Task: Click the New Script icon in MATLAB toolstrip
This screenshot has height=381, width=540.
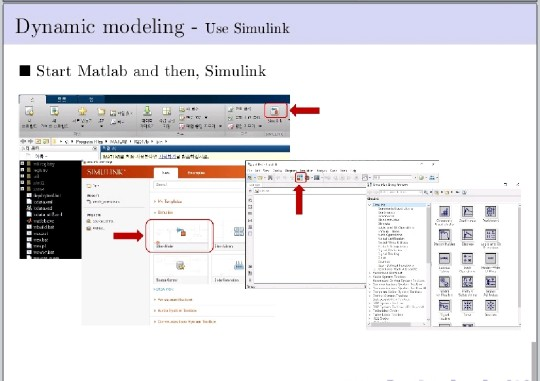Action: 29,111
